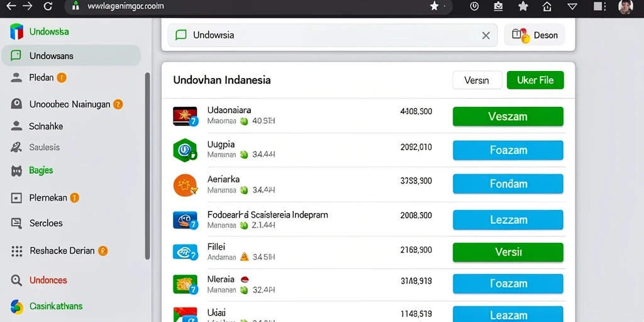The height and width of the screenshot is (322, 644).
Task: Click the Veszam button for Udaonaiara
Action: click(508, 116)
